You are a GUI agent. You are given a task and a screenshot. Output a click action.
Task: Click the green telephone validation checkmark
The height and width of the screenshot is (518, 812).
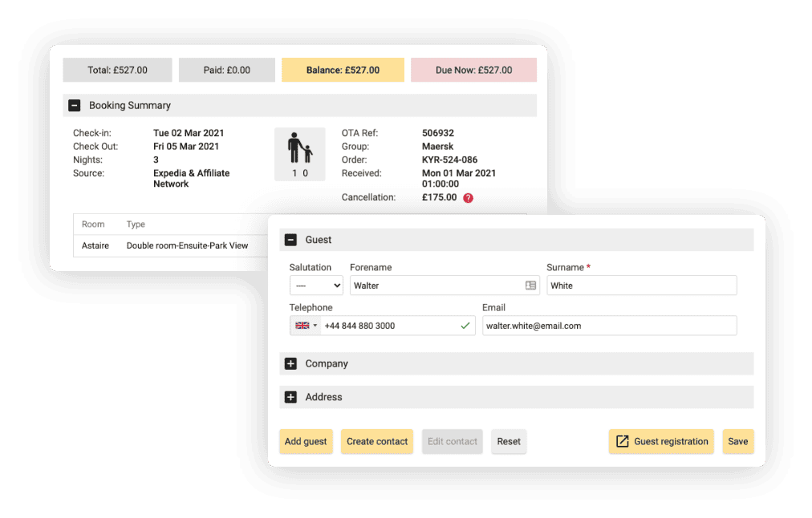464,326
